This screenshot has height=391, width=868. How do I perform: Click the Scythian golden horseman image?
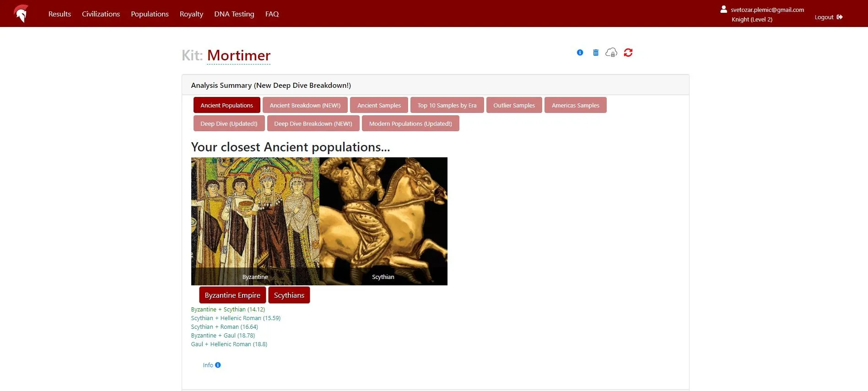tap(383, 221)
